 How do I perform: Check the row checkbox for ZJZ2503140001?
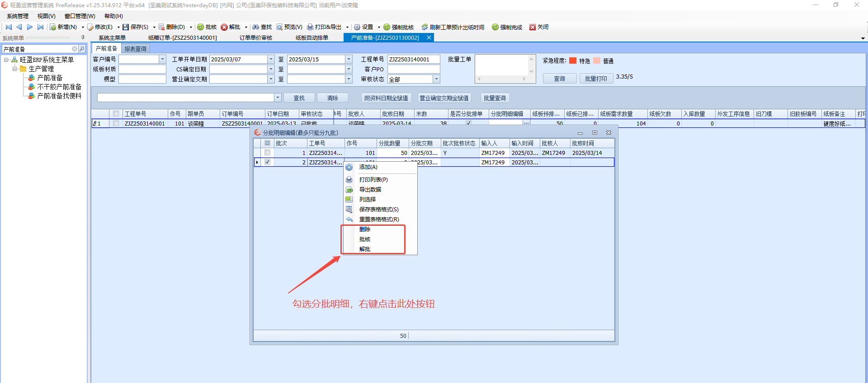click(x=116, y=123)
